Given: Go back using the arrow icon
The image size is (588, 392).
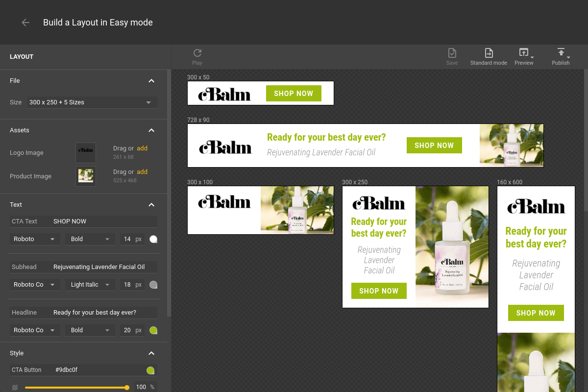Looking at the screenshot, I should point(25,23).
